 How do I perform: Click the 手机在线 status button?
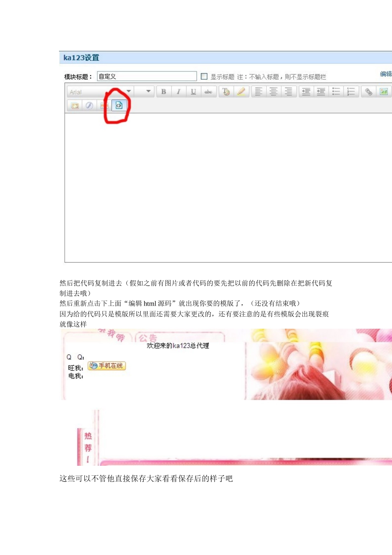(x=107, y=366)
